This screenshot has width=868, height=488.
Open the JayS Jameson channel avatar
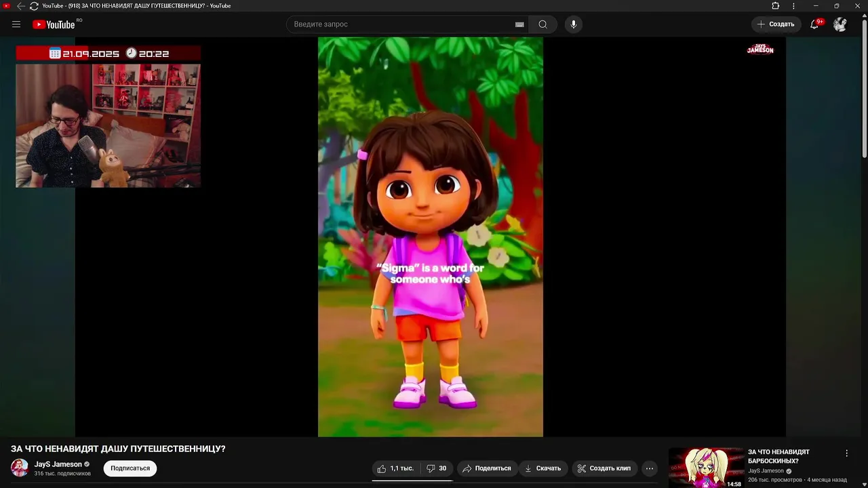pos(20,468)
